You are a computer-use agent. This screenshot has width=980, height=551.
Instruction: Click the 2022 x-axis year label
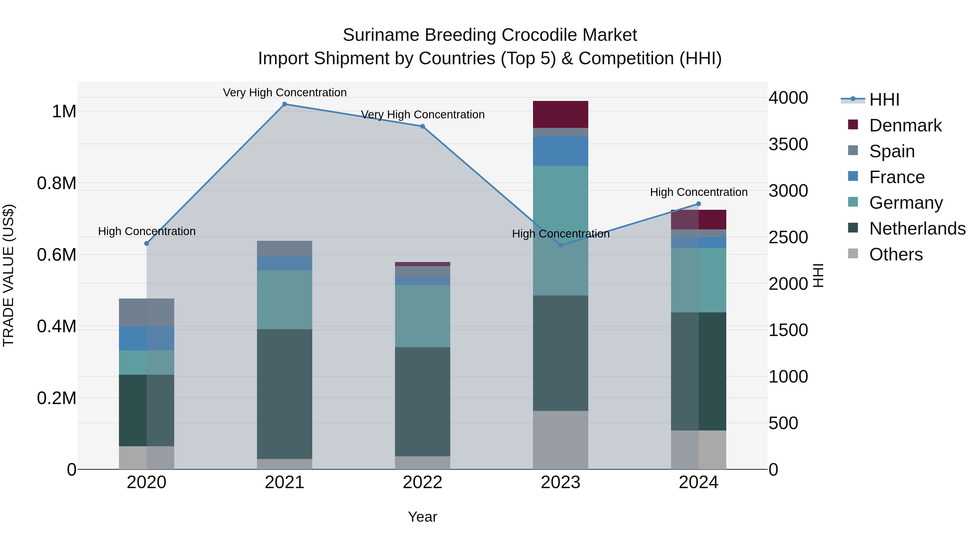423,482
